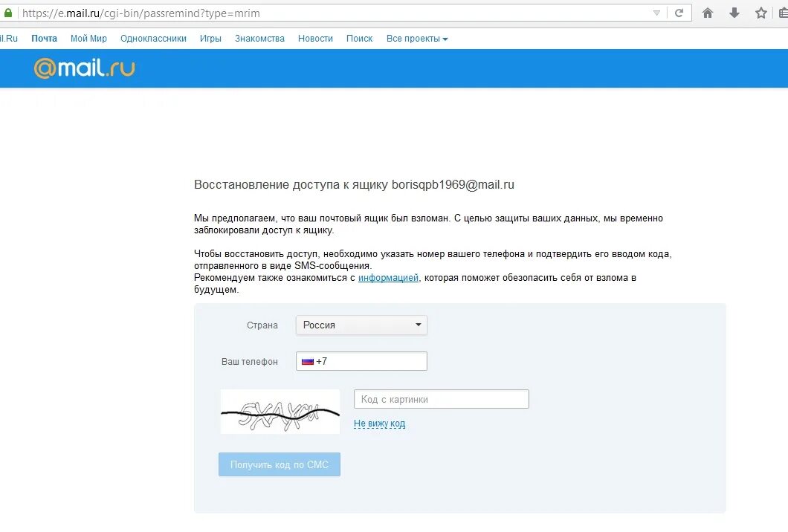Viewport: 788px width, 532px height.
Task: Open downloads arrow icon
Action: [734, 13]
